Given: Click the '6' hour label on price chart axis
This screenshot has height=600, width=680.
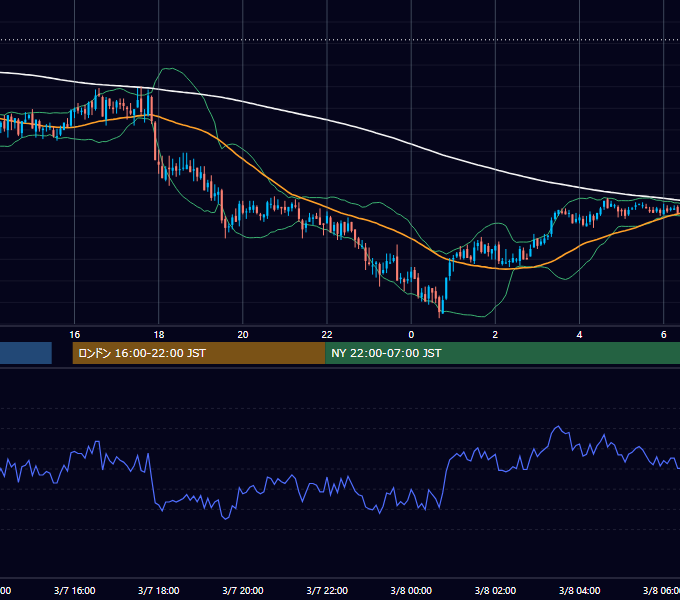Looking at the screenshot, I should tap(664, 334).
